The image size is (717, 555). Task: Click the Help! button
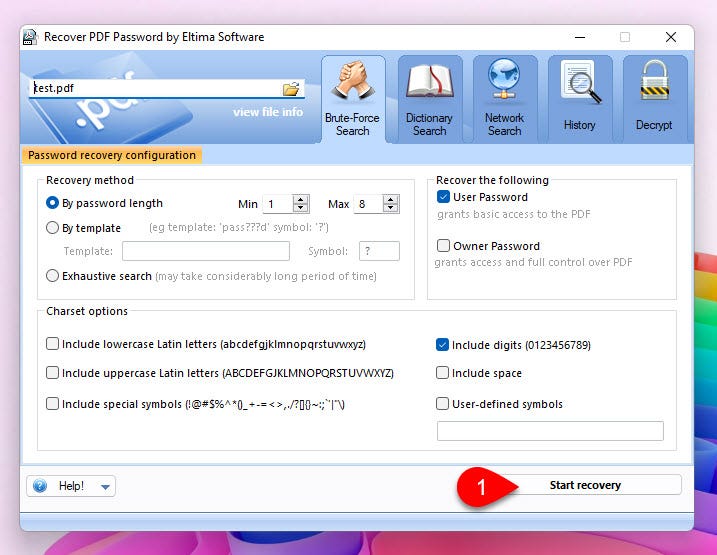point(71,486)
